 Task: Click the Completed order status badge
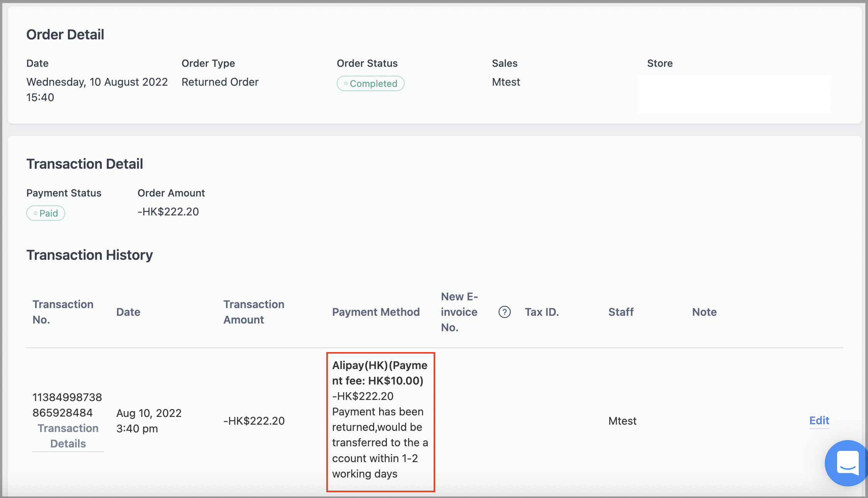click(370, 83)
